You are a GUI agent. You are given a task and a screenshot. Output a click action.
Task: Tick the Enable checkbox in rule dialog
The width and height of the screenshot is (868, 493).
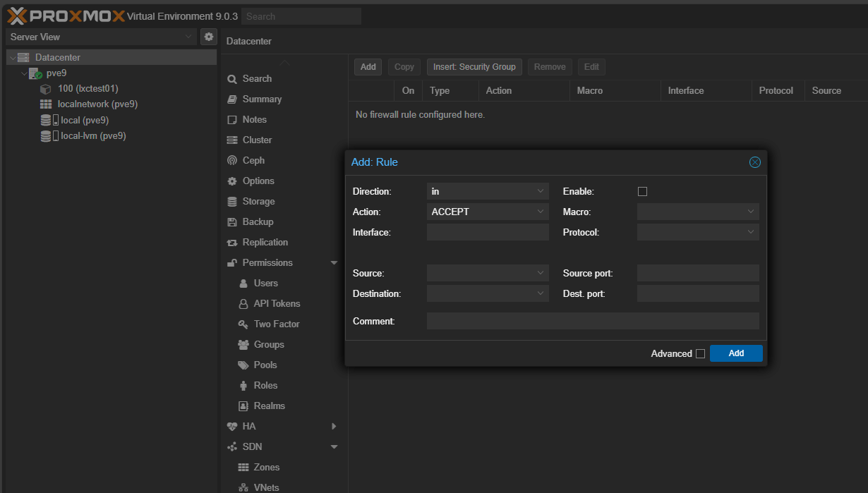point(642,191)
